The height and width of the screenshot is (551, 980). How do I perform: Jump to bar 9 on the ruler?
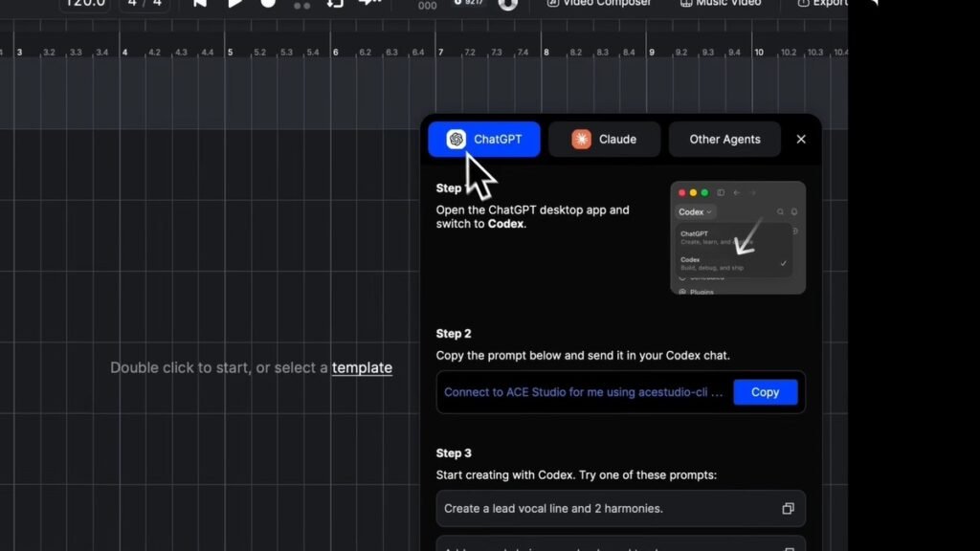pos(652,53)
